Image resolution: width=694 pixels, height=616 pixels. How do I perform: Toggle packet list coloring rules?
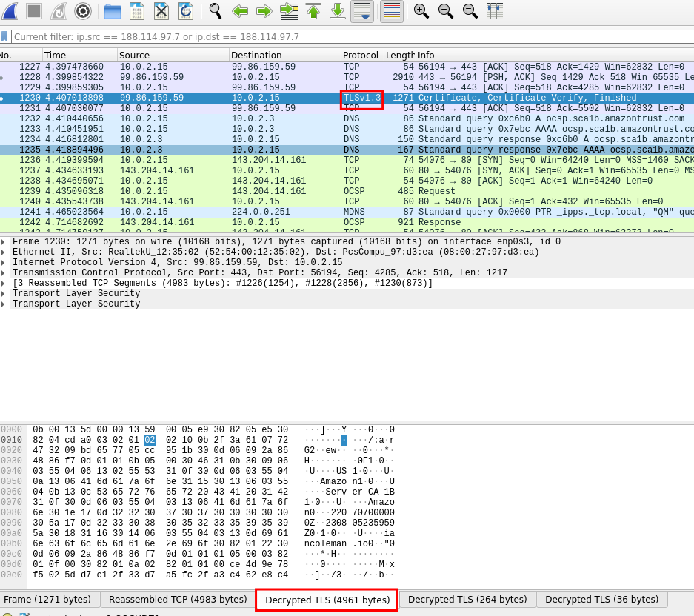click(x=392, y=10)
